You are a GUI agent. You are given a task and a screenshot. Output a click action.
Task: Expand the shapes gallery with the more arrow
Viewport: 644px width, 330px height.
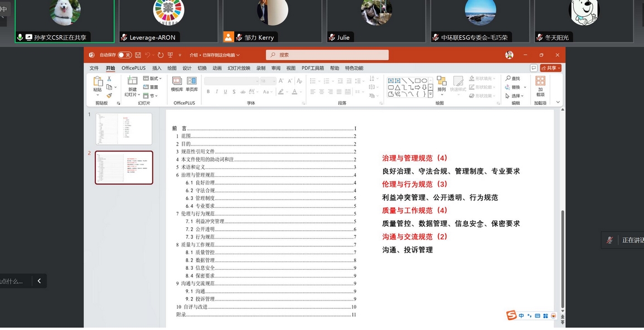(430, 94)
